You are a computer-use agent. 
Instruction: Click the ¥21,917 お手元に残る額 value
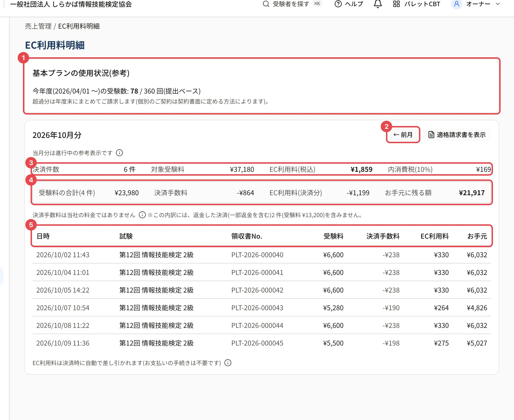tap(472, 193)
